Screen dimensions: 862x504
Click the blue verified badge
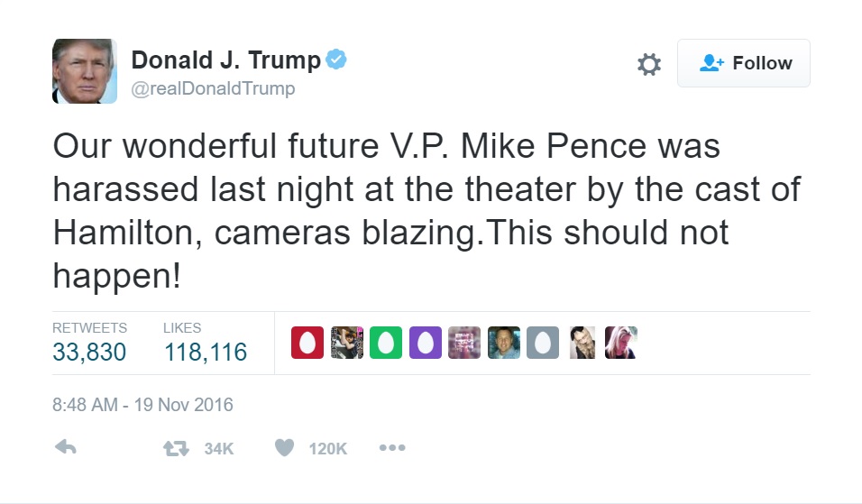336,60
